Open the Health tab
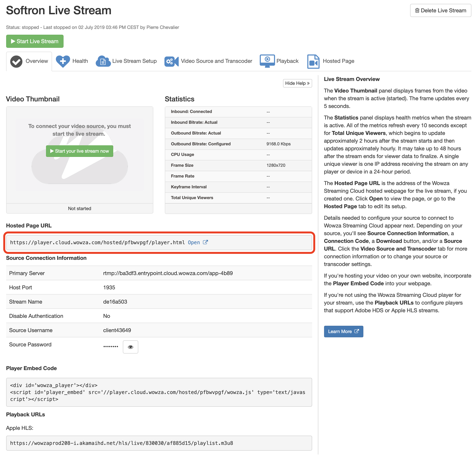 pos(72,61)
